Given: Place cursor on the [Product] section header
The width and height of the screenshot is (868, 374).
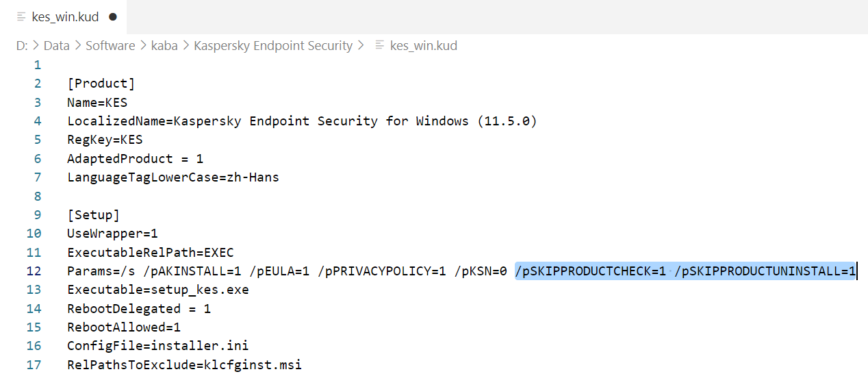Looking at the screenshot, I should click(x=101, y=84).
